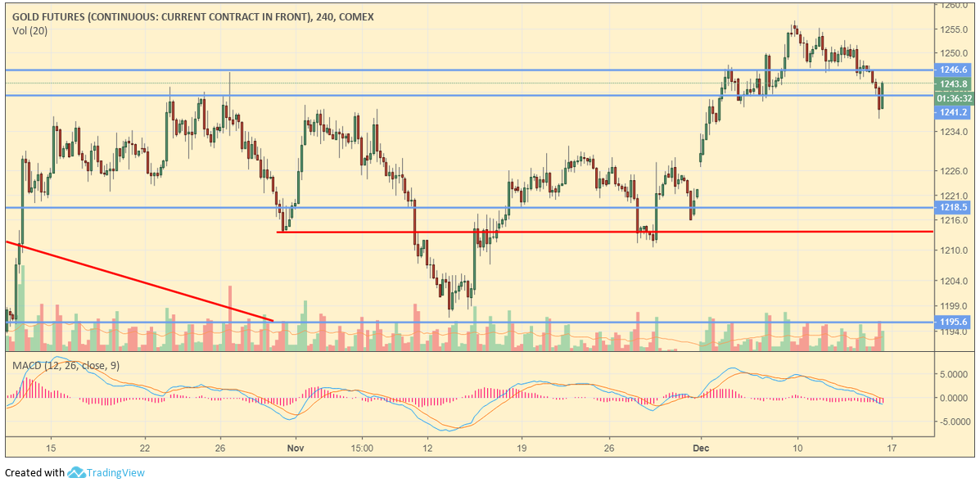The image size is (980, 487).
Task: Click the 01:36:32 countdown timer label
Action: tap(955, 97)
